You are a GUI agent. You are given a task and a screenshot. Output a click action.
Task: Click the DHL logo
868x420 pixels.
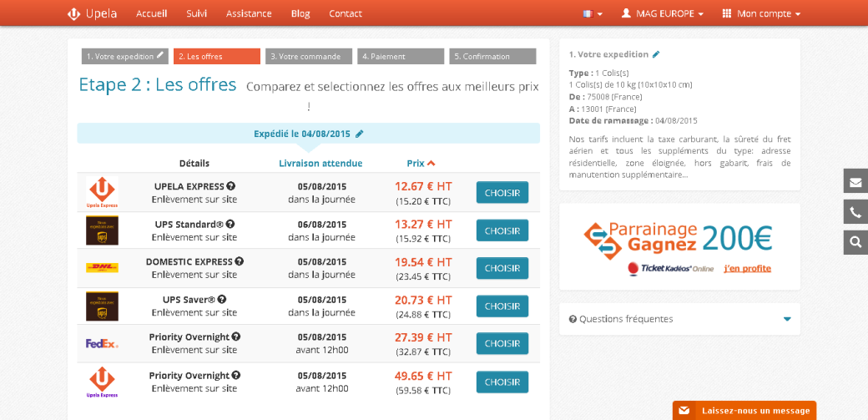point(102,268)
